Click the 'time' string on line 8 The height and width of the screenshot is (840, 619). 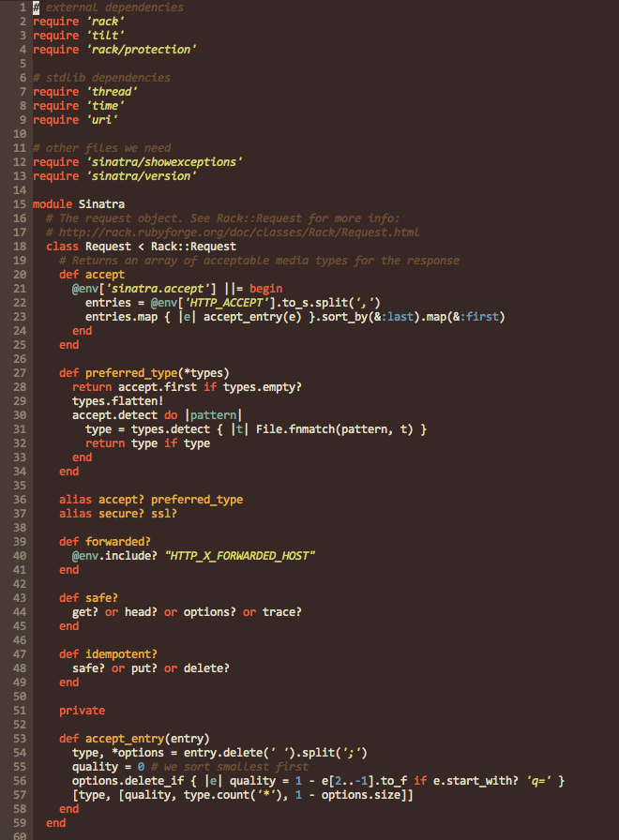[105, 106]
